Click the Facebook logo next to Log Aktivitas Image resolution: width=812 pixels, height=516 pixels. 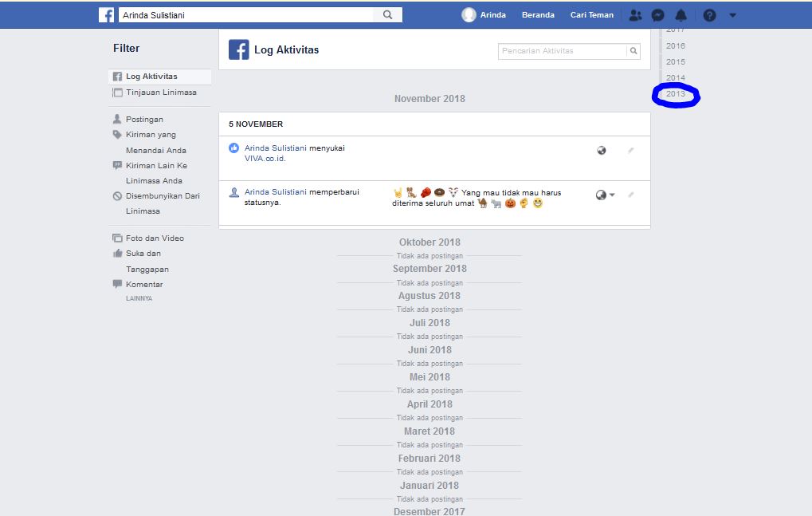[238, 49]
